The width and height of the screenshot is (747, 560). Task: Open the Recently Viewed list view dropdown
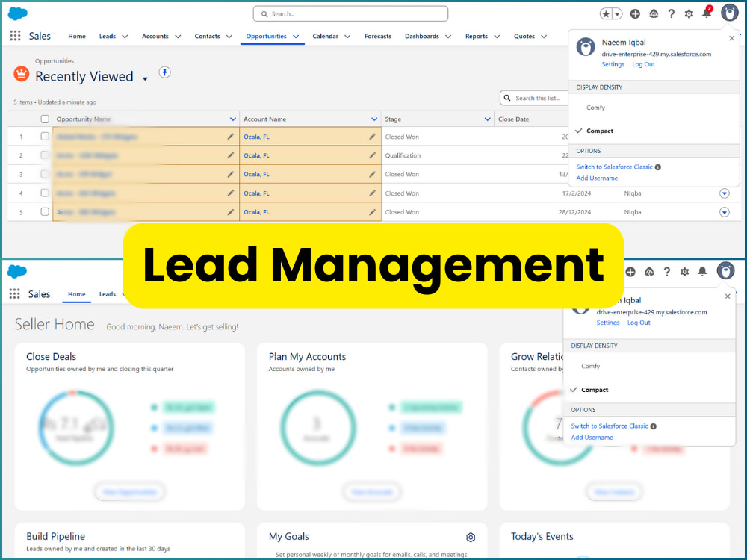[x=146, y=78]
